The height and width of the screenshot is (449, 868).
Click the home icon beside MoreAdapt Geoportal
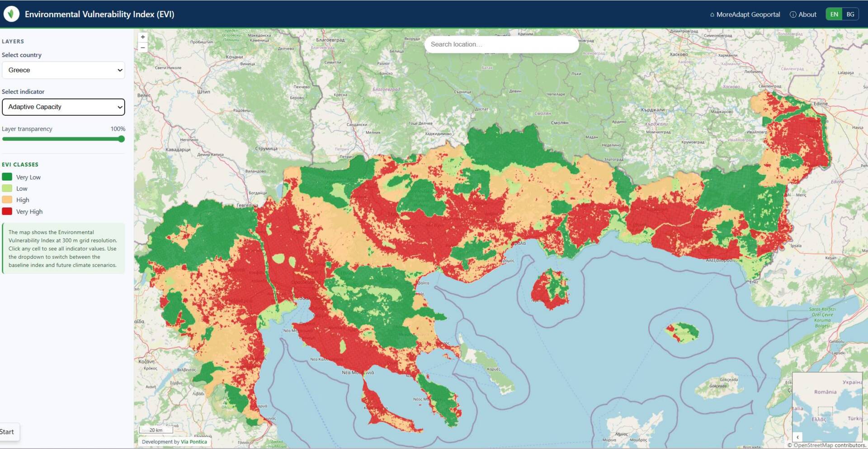[x=712, y=14]
